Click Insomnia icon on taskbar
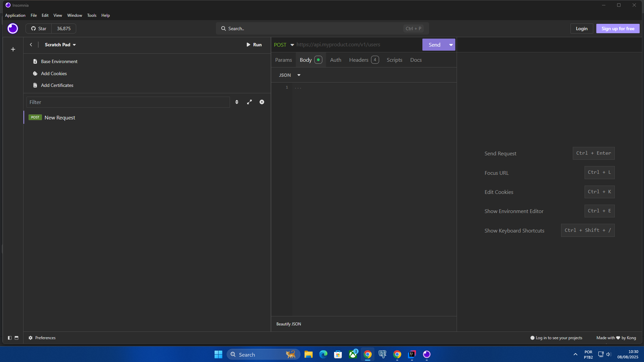 pyautogui.click(x=427, y=354)
